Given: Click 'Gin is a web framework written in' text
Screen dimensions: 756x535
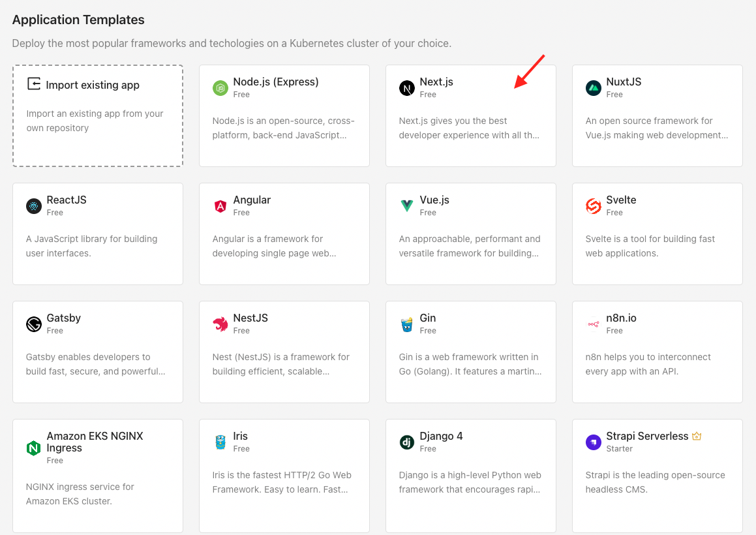Looking at the screenshot, I should pos(468,358).
